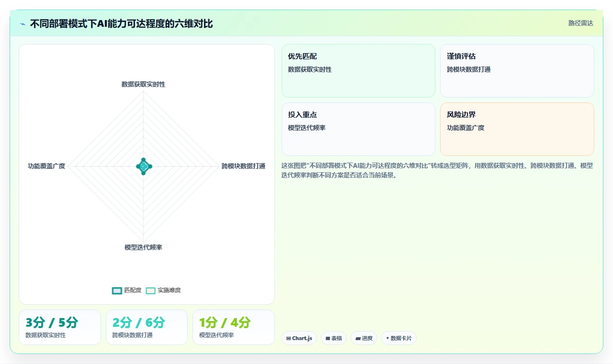This screenshot has height=364, width=613.
Task: Select the 进度 chip
Action: tap(364, 338)
